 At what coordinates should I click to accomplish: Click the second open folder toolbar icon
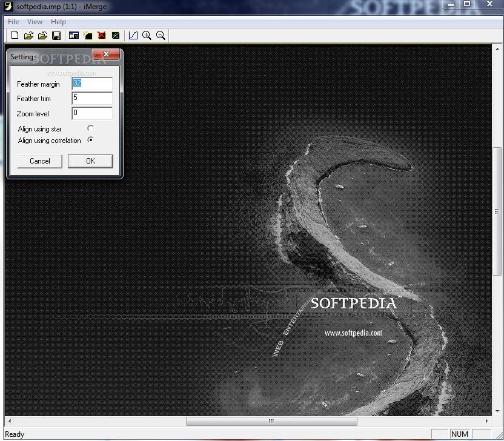(42, 35)
